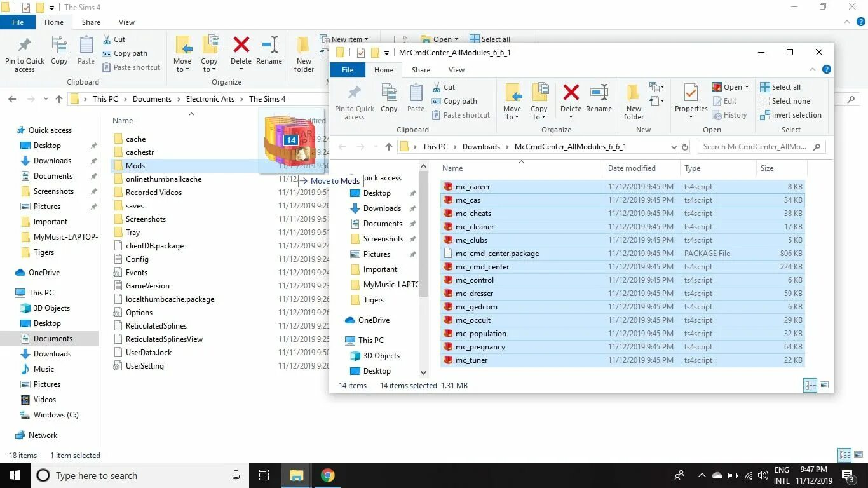
Task: Click Rename icon in The Sims 4 window
Action: pyautogui.click(x=269, y=46)
